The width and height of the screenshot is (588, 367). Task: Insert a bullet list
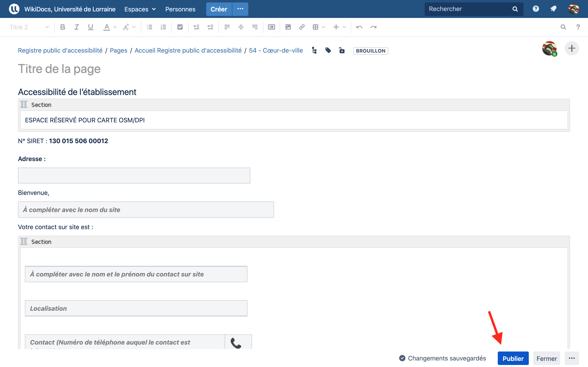(x=149, y=27)
